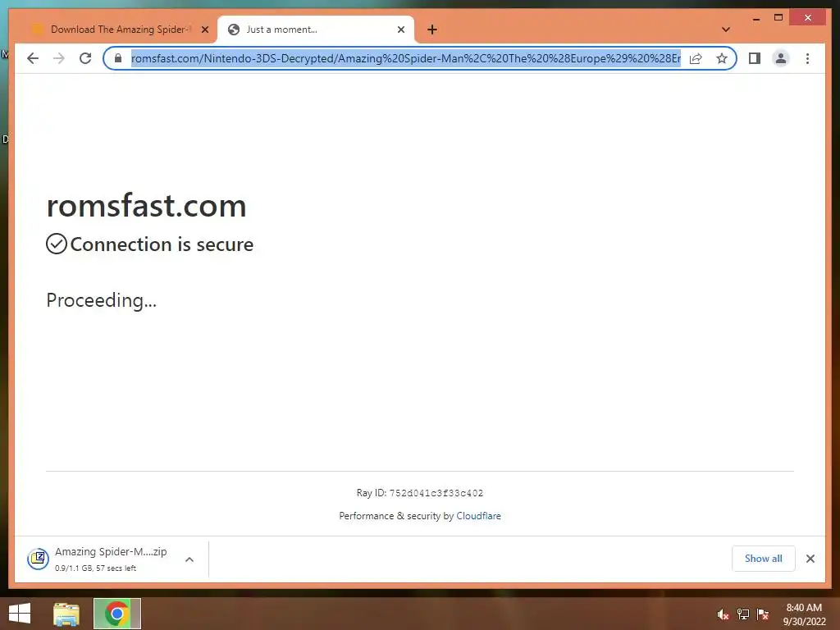Click the globe favicon on the Just a moment tab
This screenshot has width=840, height=630.
point(234,30)
